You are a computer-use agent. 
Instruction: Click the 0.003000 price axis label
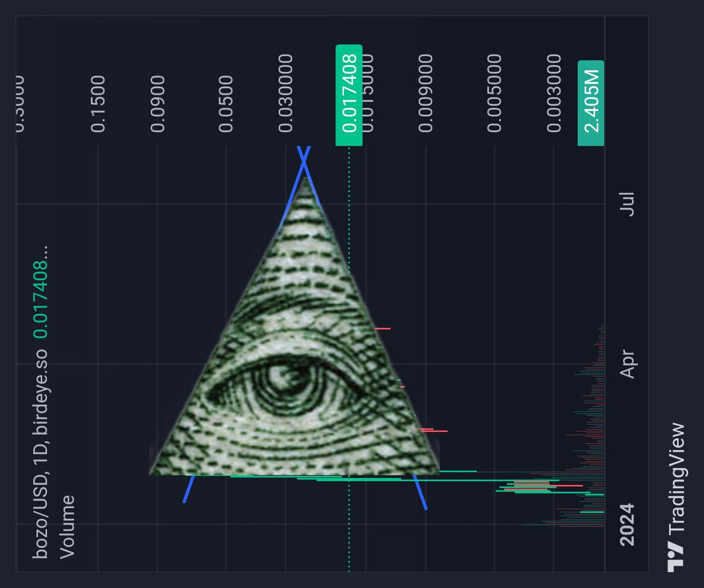coord(554,94)
